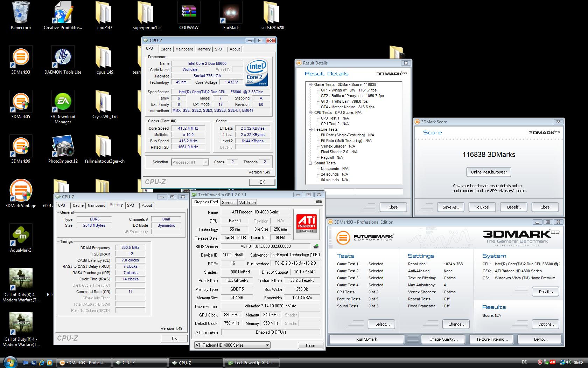This screenshot has height=368, width=588.
Task: Click the Intel Core 2 Duo logo in CPU-Z
Action: (257, 73)
